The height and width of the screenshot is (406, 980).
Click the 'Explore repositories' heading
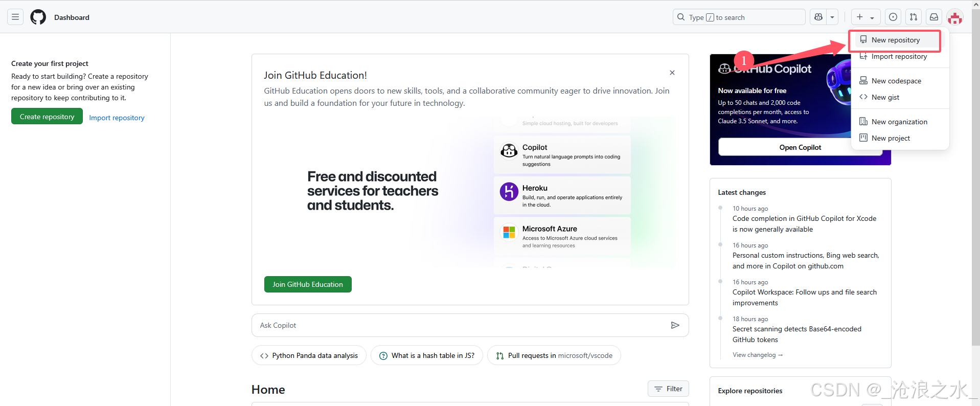pyautogui.click(x=750, y=391)
